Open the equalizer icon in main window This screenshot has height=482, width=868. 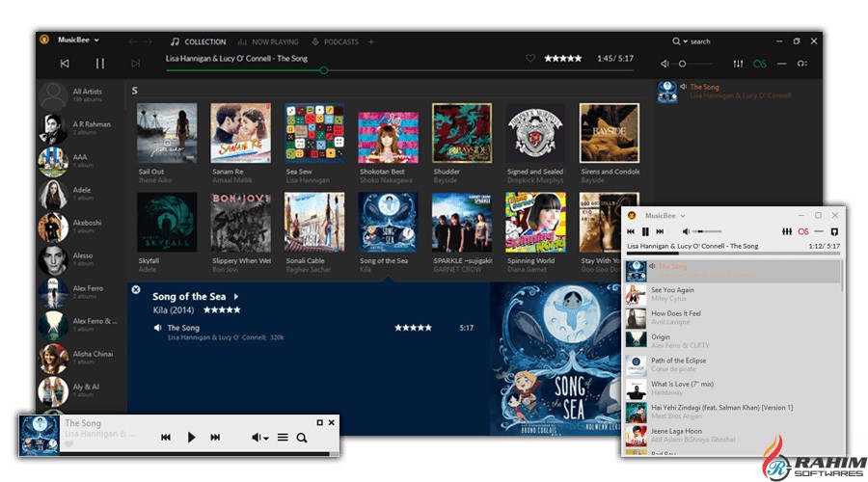click(x=738, y=64)
